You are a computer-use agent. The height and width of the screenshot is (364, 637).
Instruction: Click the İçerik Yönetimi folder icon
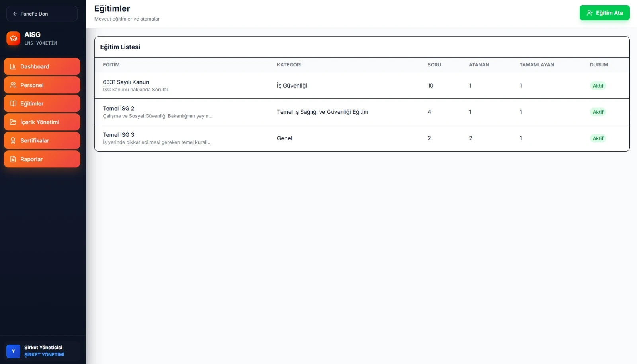coord(13,122)
